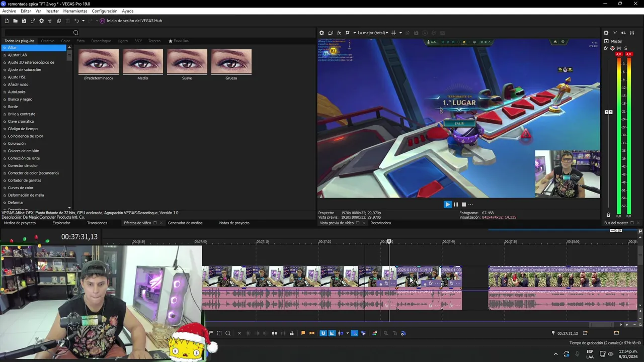This screenshot has height=362, width=644.
Task: Favorite the Afilar effect with its star
Action: (4, 48)
